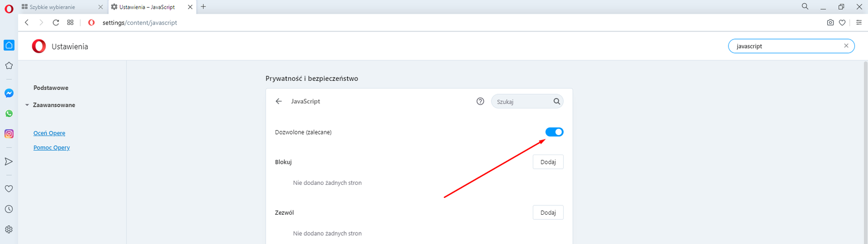Open the JavaScript help question icon
The width and height of the screenshot is (868, 244).
point(480,101)
